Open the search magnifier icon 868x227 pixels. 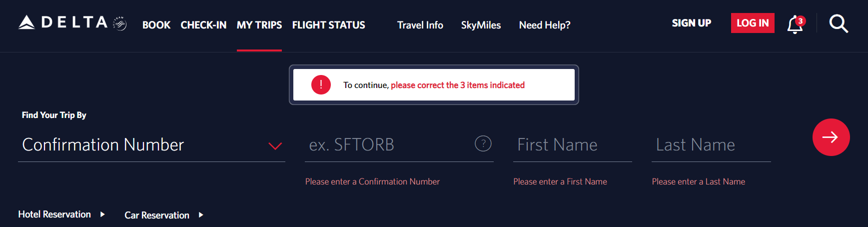(x=839, y=23)
